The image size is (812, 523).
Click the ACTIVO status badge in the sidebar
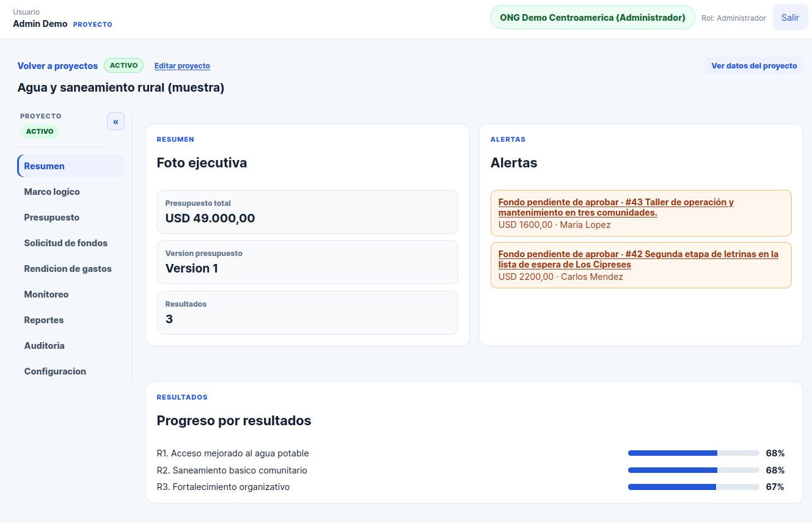[x=40, y=131]
